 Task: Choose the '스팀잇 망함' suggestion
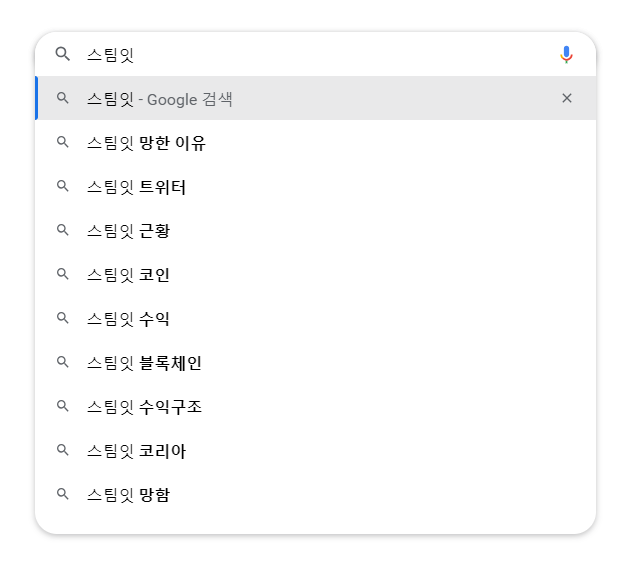pyautogui.click(x=128, y=494)
